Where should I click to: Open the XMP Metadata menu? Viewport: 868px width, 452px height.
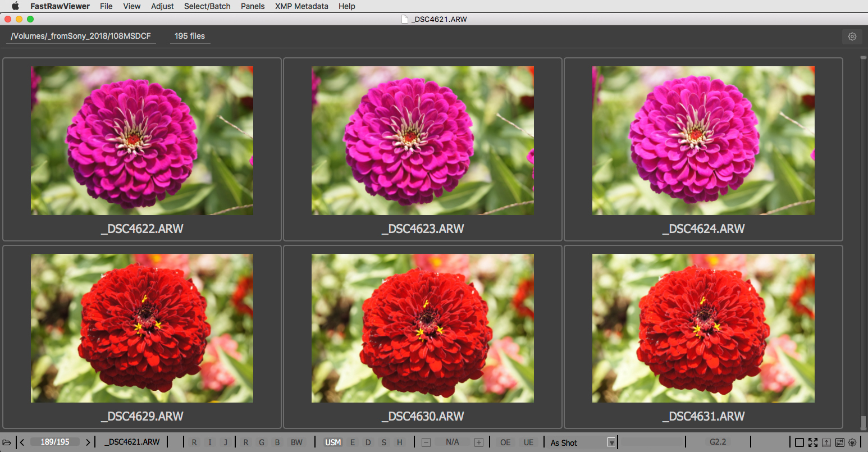[x=301, y=6]
